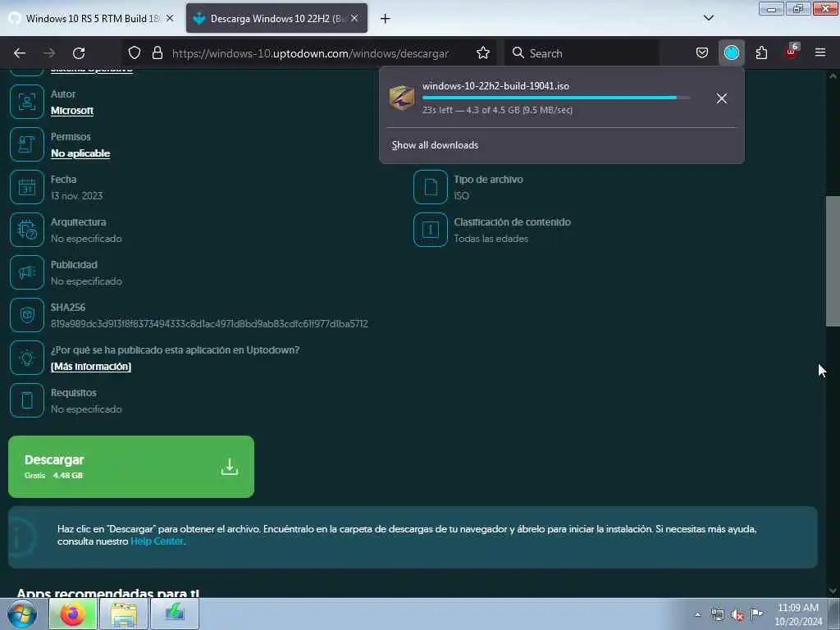Click the Permisos document icon
The height and width of the screenshot is (630, 840).
point(27,144)
